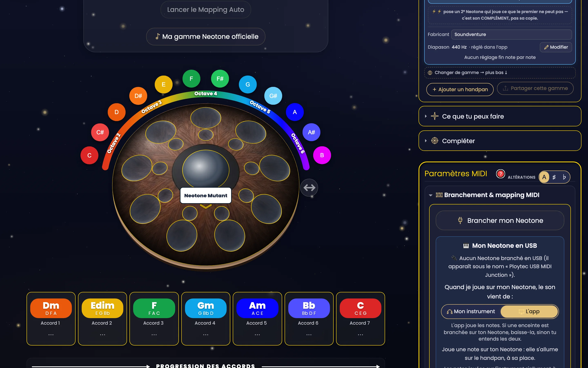Click the pencil icon in the Modifier button

click(546, 47)
